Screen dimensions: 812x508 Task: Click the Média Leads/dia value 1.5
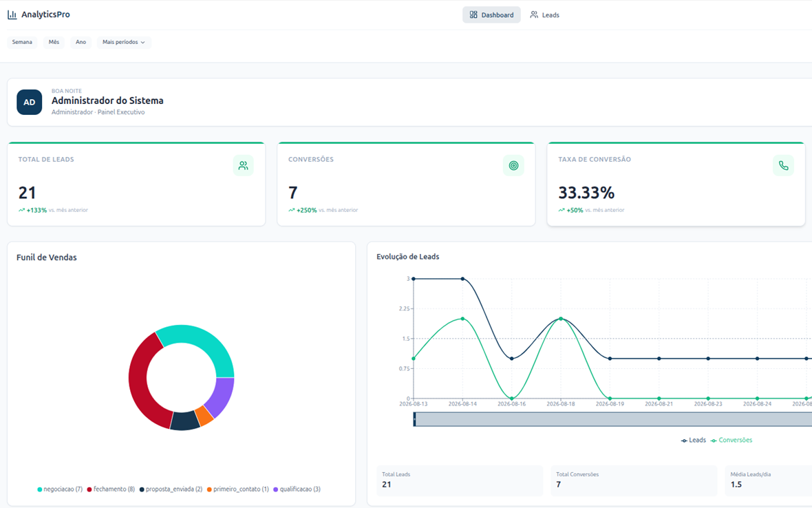pyautogui.click(x=736, y=485)
